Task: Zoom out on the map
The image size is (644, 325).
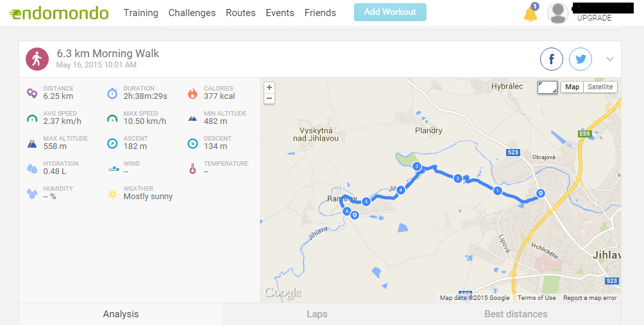Action: [x=269, y=98]
